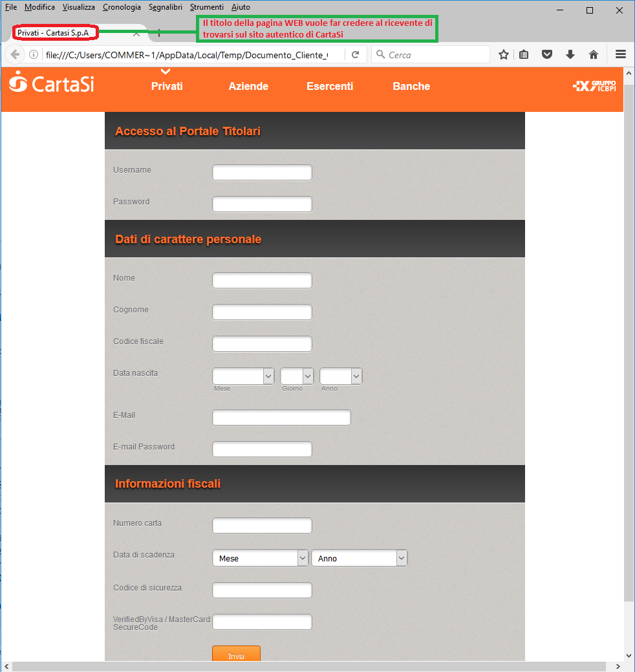Go to the home page icon

click(x=594, y=54)
